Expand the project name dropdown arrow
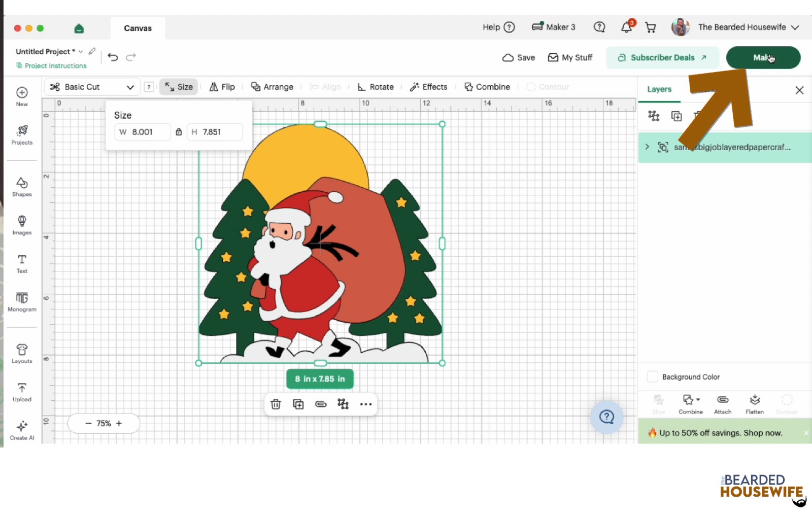812x516 pixels. pos(81,52)
